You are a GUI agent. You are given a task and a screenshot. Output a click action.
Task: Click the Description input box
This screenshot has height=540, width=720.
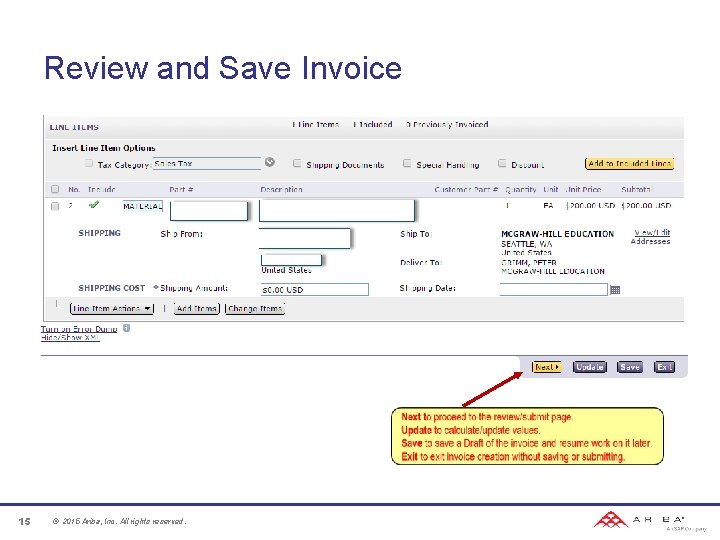[337, 210]
